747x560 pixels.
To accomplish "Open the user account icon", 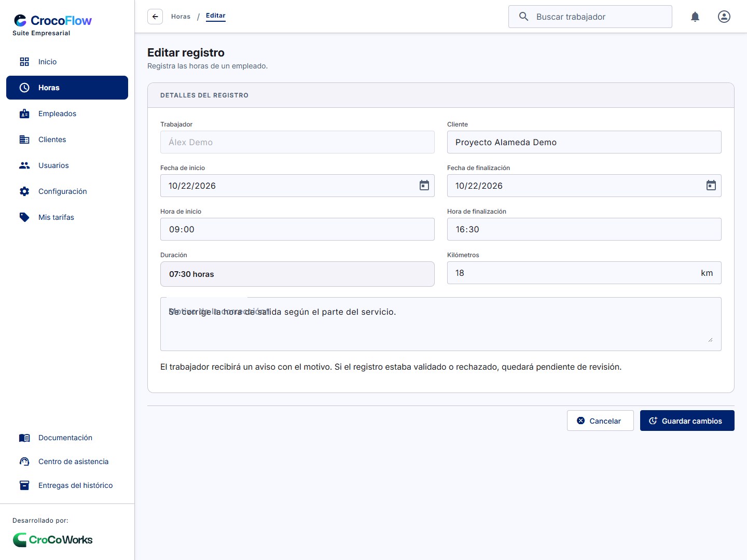I will [724, 17].
